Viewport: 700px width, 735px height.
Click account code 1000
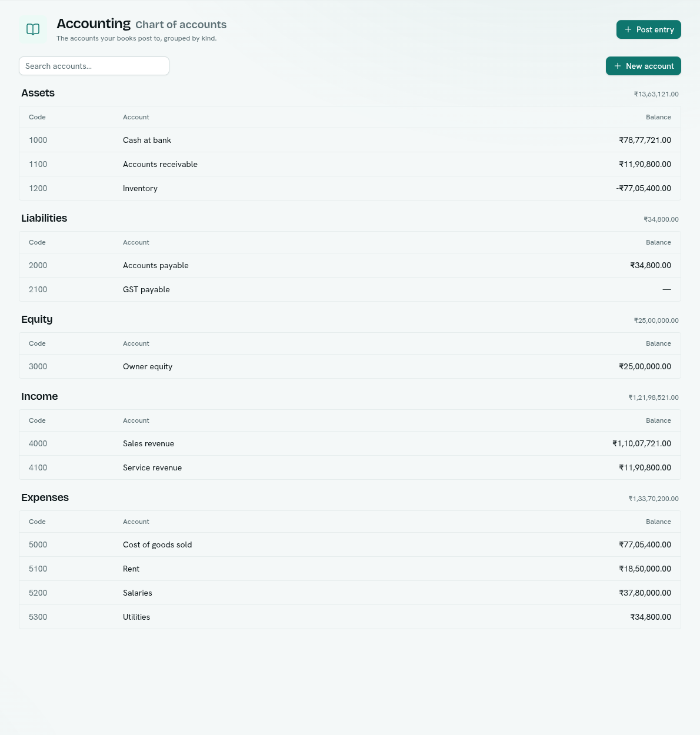tap(38, 140)
